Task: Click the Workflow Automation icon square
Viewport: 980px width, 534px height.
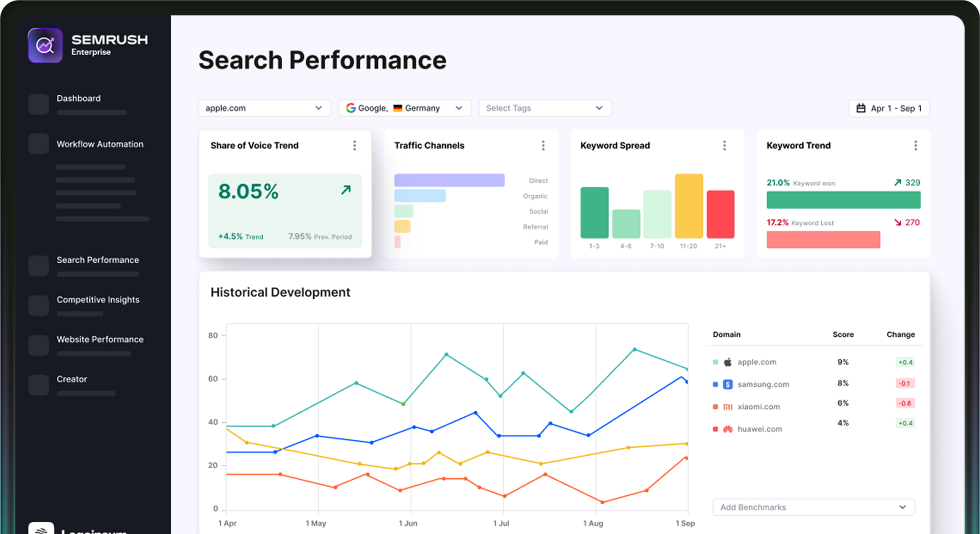Action: pos(38,144)
